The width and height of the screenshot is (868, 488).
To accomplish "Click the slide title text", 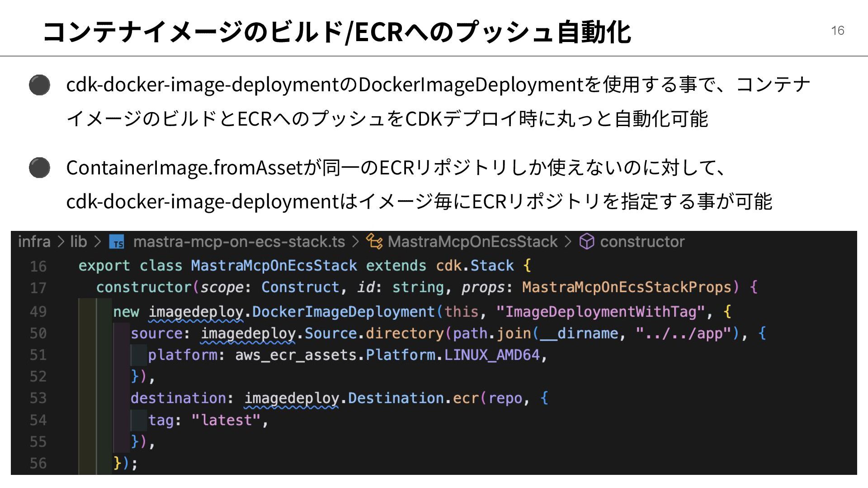I will tap(336, 32).
